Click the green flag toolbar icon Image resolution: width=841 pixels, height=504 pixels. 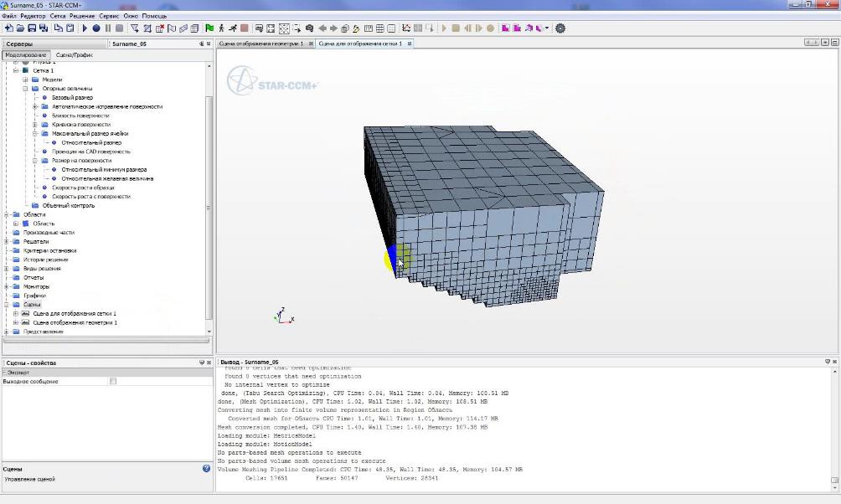coord(209,28)
